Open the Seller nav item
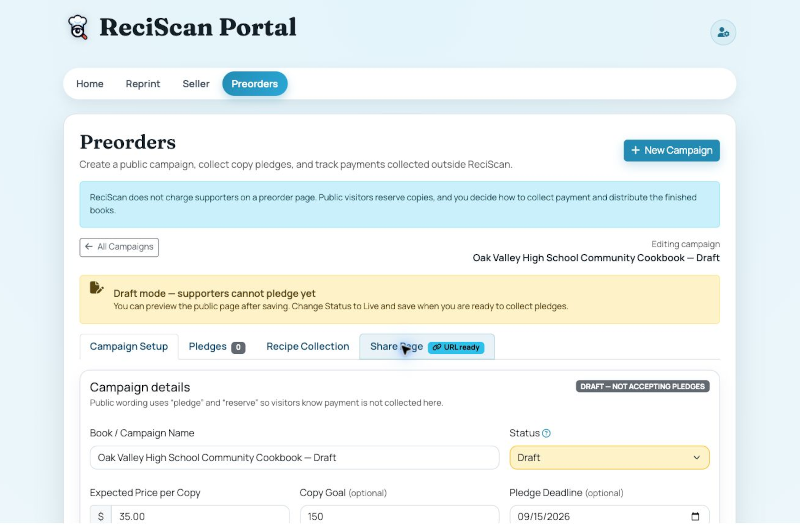Image resolution: width=800 pixels, height=525 pixels. click(x=196, y=84)
